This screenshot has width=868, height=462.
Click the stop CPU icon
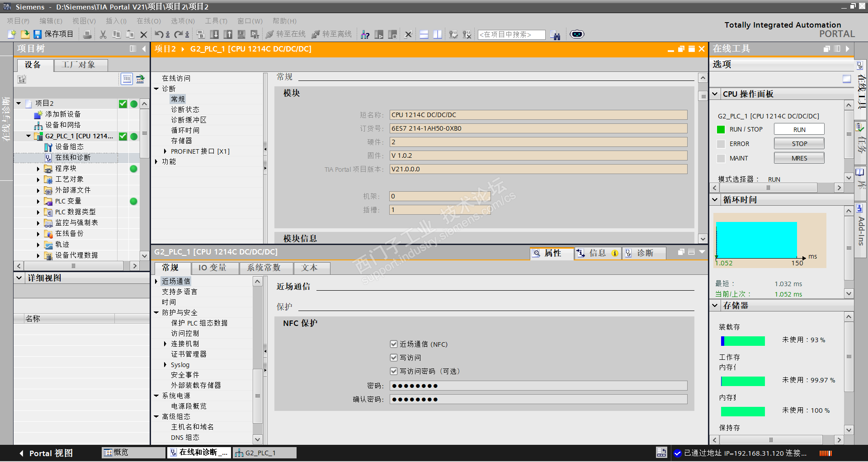click(392, 34)
